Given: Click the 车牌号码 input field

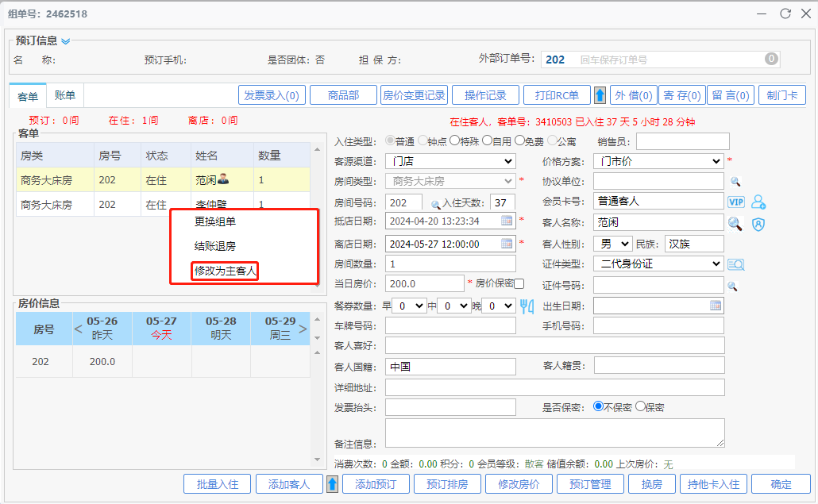Looking at the screenshot, I should [x=451, y=325].
